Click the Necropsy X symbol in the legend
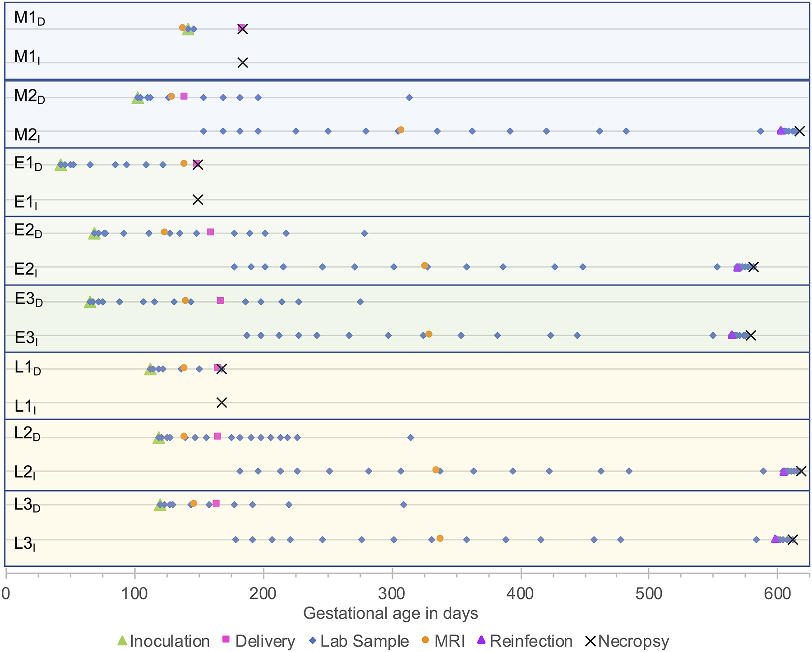 point(591,640)
